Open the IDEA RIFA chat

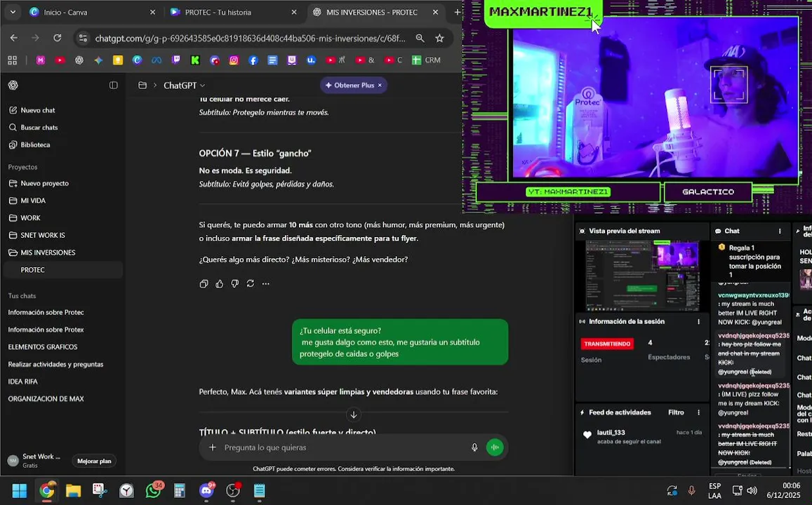click(x=62, y=382)
